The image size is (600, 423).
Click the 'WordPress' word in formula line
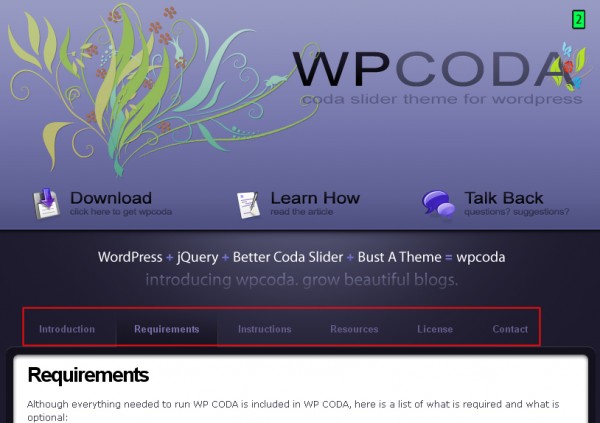point(130,257)
